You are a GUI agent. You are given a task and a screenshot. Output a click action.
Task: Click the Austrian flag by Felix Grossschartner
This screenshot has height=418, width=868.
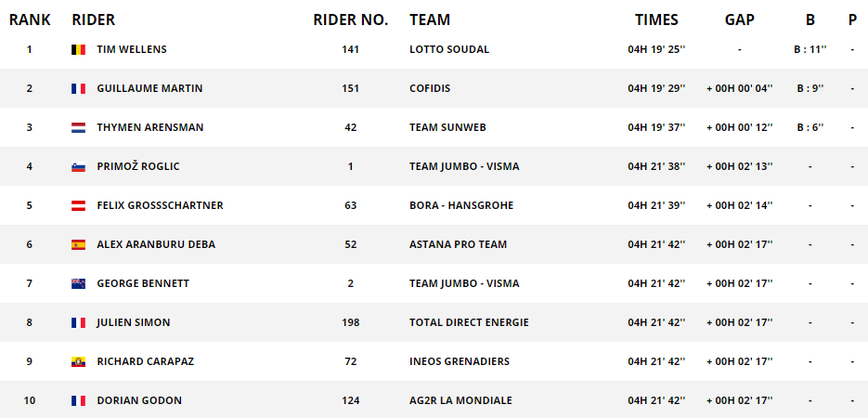pos(78,205)
